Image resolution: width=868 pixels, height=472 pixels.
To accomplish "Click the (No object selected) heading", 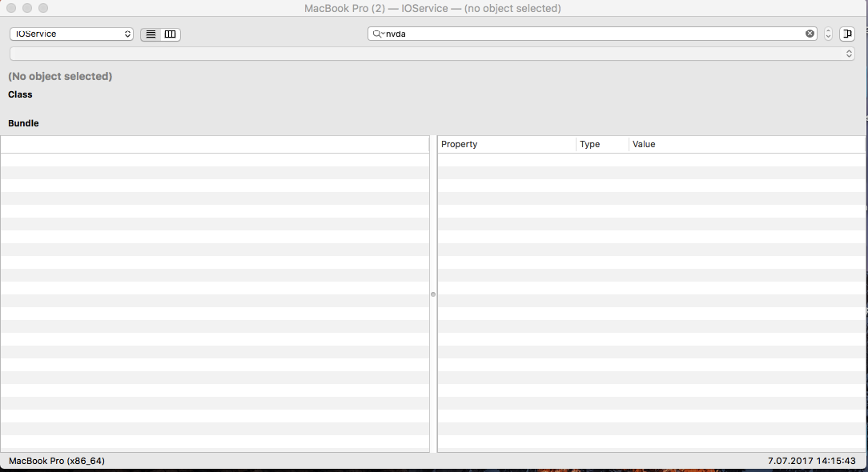I will pos(60,76).
